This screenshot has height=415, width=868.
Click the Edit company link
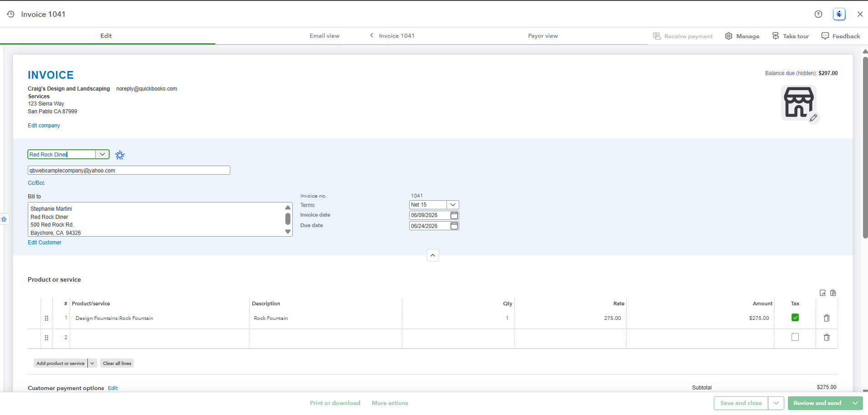coord(44,126)
